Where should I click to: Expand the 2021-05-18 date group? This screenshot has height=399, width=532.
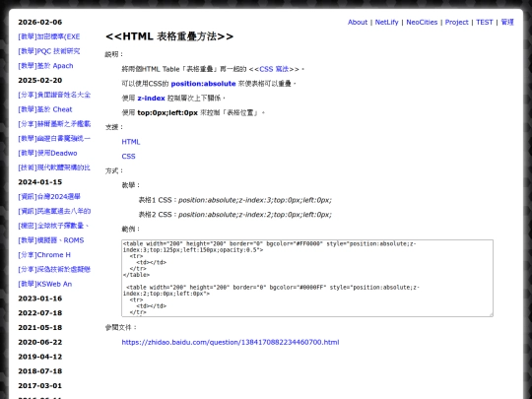coord(40,328)
